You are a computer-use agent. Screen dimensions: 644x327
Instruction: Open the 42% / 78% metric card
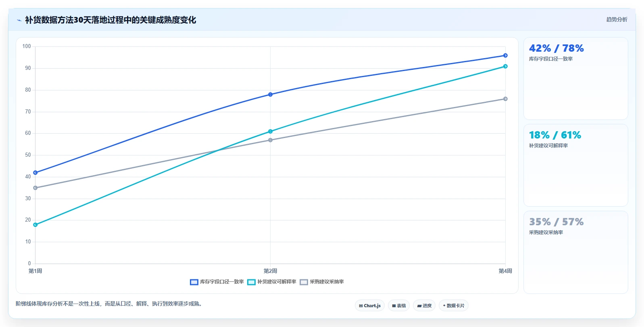click(x=575, y=79)
